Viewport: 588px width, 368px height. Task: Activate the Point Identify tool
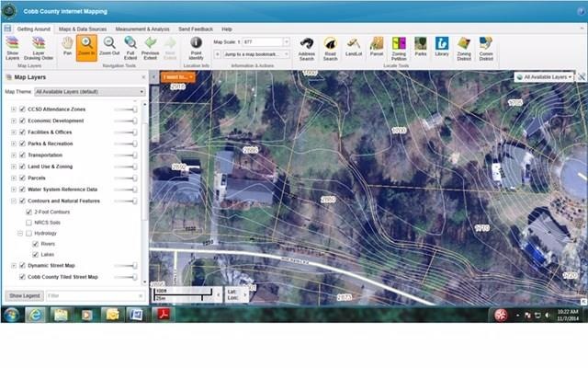coord(196,47)
